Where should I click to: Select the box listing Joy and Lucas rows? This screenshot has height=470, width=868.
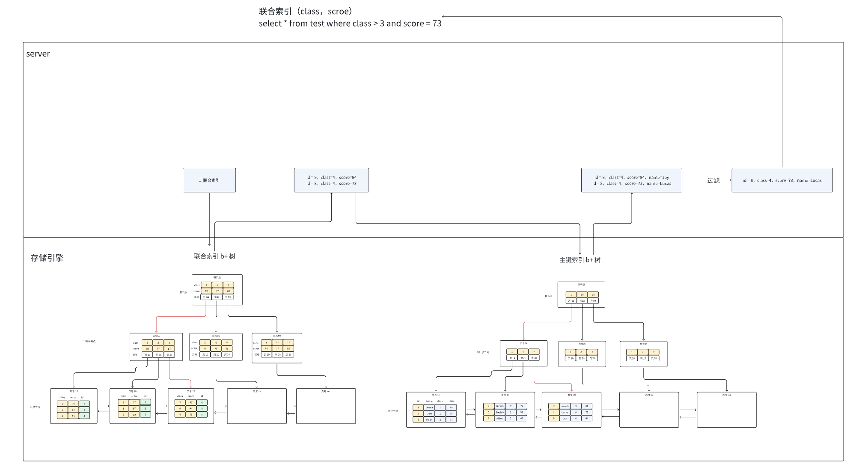pyautogui.click(x=631, y=180)
